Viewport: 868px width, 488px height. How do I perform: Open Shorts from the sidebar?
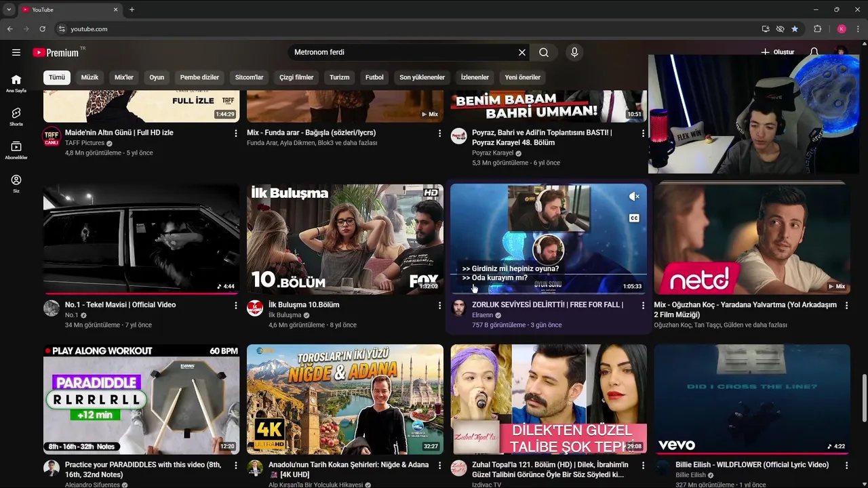click(16, 117)
